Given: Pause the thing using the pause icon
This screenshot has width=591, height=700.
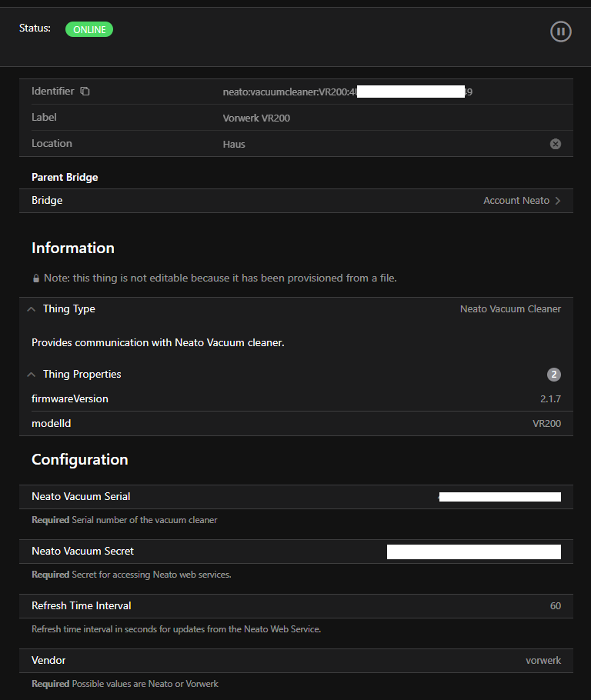Looking at the screenshot, I should tap(561, 32).
